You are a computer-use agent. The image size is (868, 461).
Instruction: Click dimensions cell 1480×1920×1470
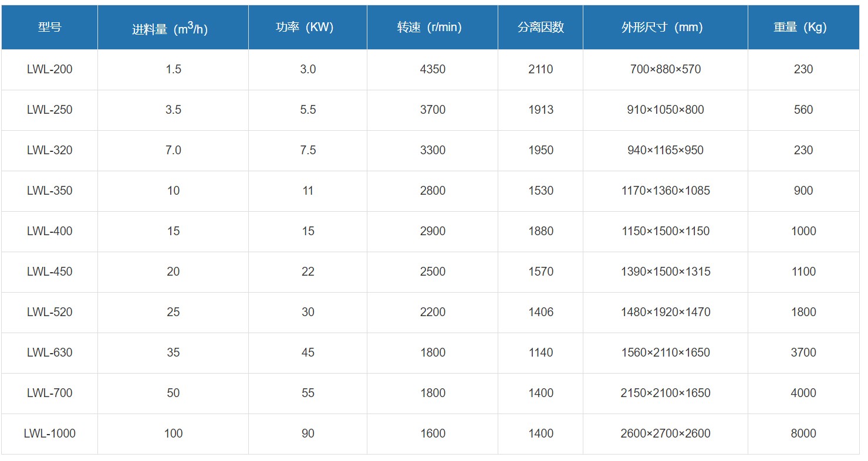click(666, 312)
